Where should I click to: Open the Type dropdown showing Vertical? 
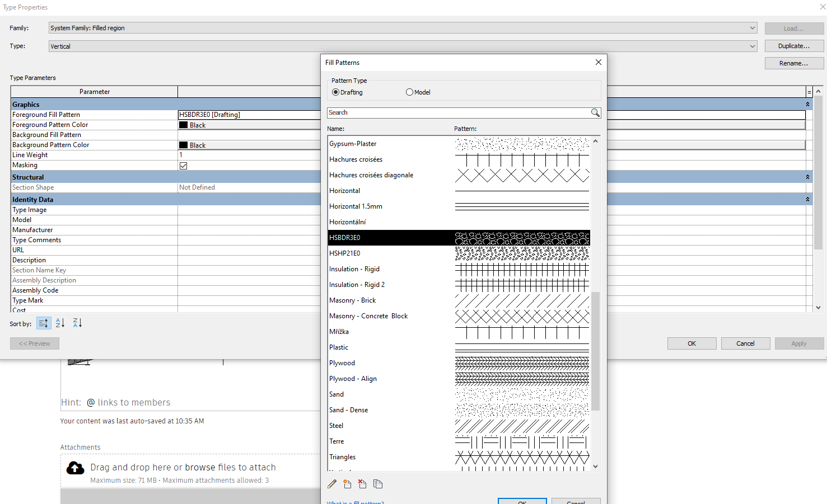coord(753,46)
